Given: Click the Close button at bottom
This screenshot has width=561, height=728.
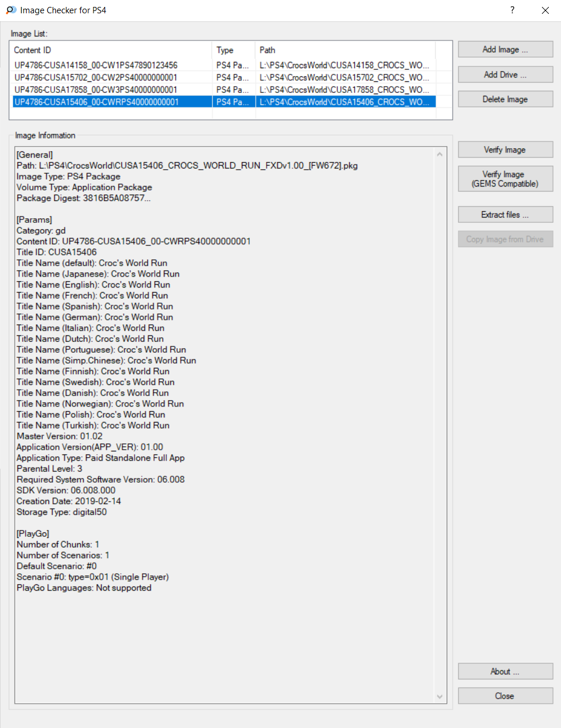Looking at the screenshot, I should [505, 696].
